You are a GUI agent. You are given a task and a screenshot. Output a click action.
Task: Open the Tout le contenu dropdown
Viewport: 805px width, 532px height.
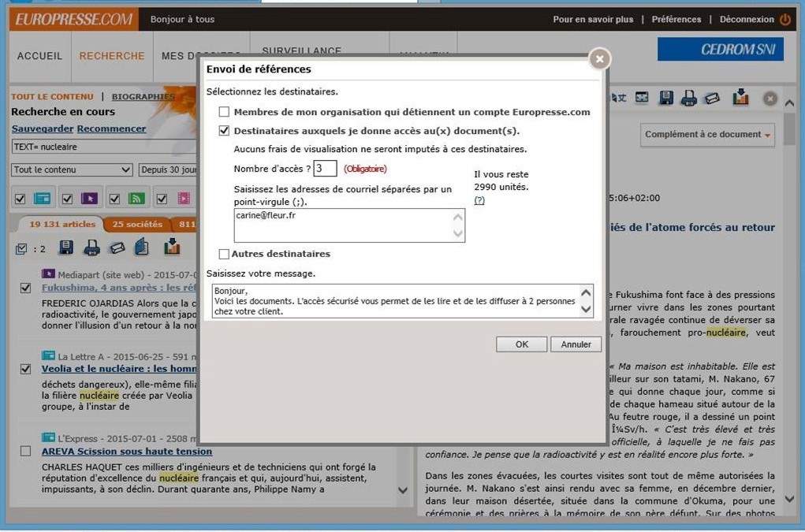pos(72,170)
